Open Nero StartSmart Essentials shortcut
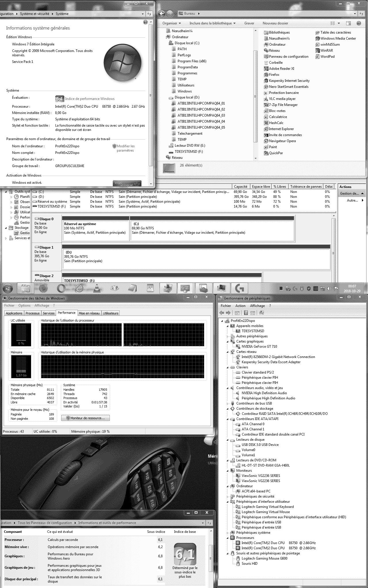 click(286, 87)
